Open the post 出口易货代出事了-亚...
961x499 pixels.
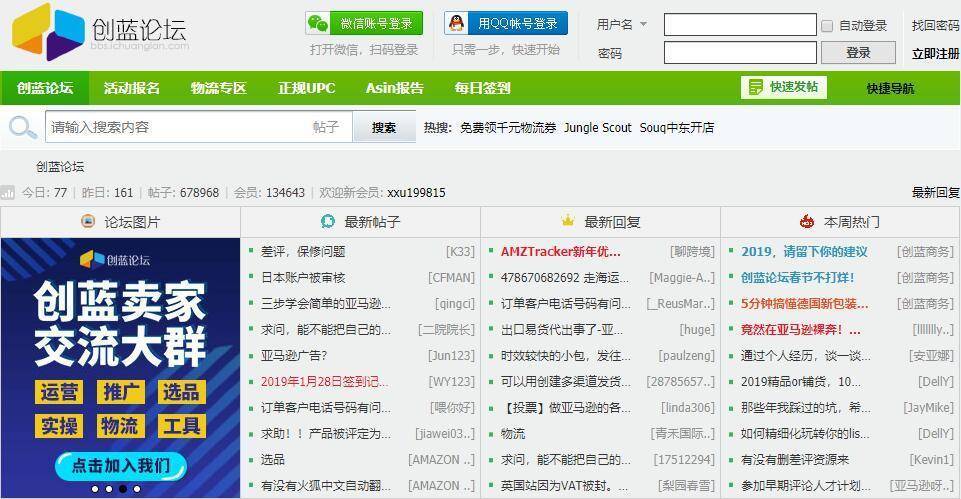[x=561, y=330]
